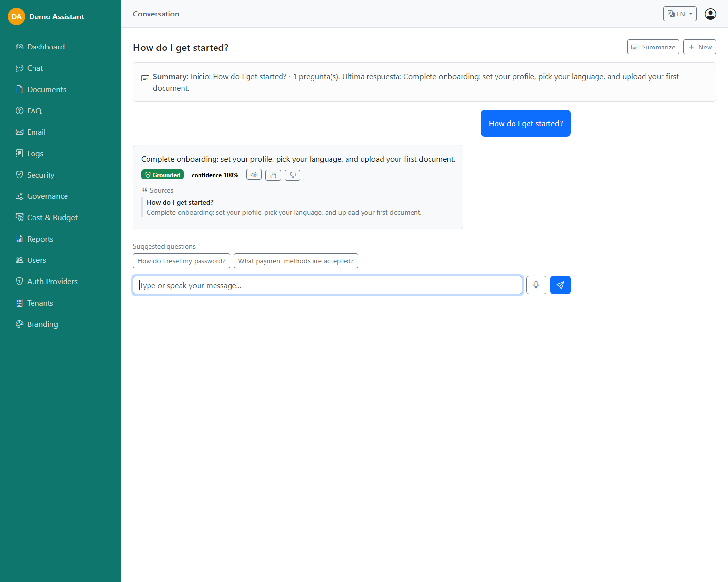Send the message with paper plane button
Viewport: 728px width, 582px height.
pos(560,285)
